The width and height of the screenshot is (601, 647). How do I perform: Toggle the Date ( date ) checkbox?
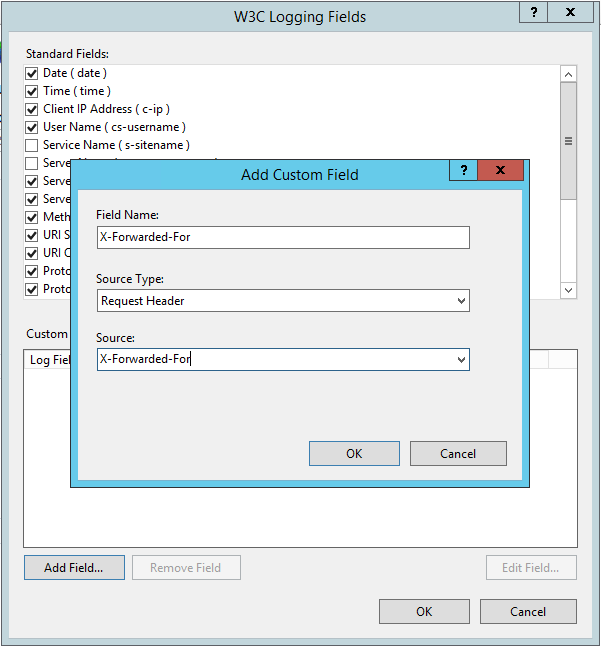(32, 73)
